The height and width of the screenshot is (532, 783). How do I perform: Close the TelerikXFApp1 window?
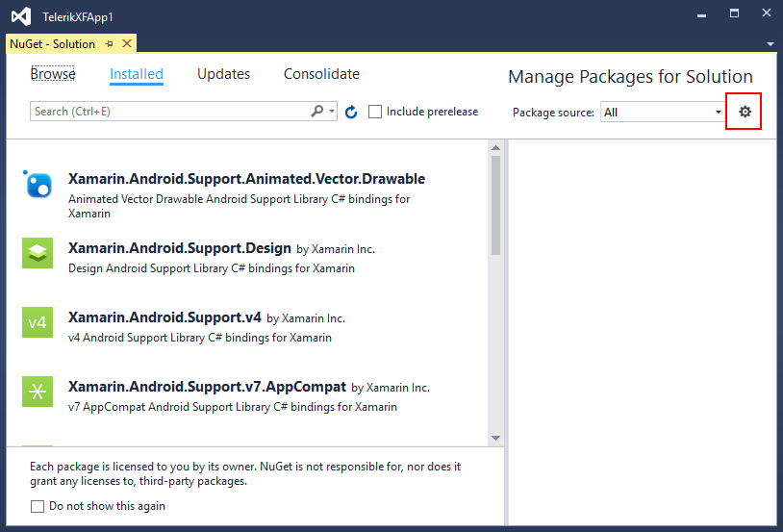[767, 13]
